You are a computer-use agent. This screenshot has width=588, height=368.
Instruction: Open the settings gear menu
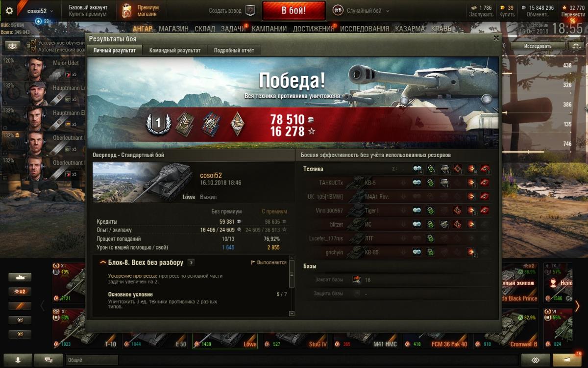9,11
